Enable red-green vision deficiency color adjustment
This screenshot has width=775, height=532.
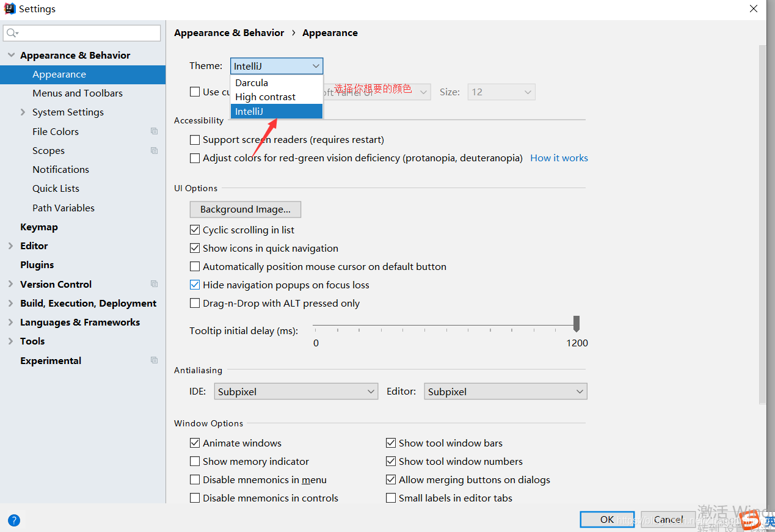click(195, 158)
